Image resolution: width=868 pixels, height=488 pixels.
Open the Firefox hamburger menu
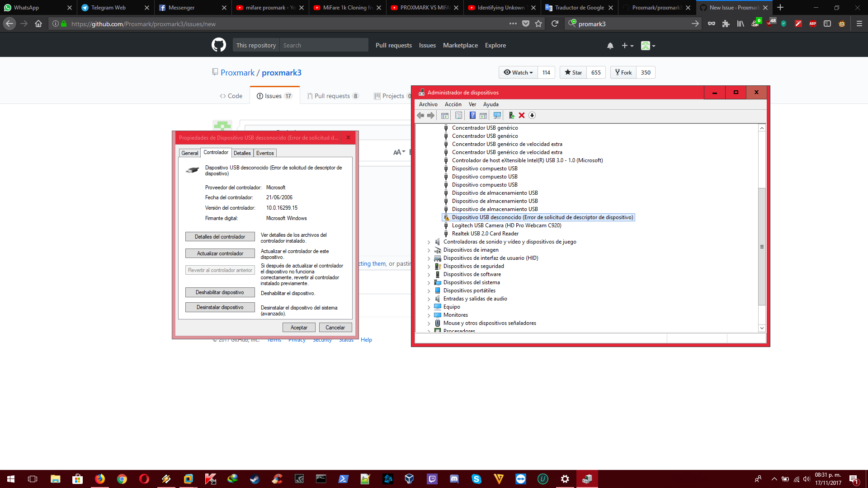click(x=859, y=24)
